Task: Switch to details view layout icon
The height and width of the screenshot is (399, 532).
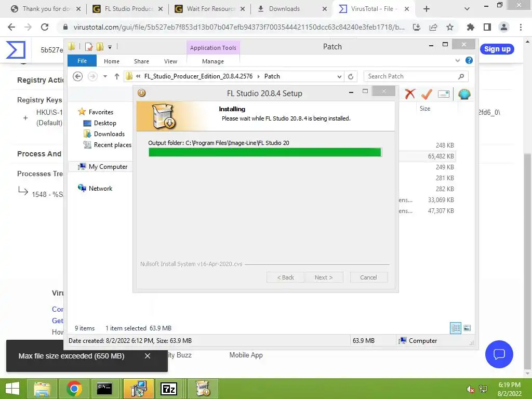Action: pos(456,328)
